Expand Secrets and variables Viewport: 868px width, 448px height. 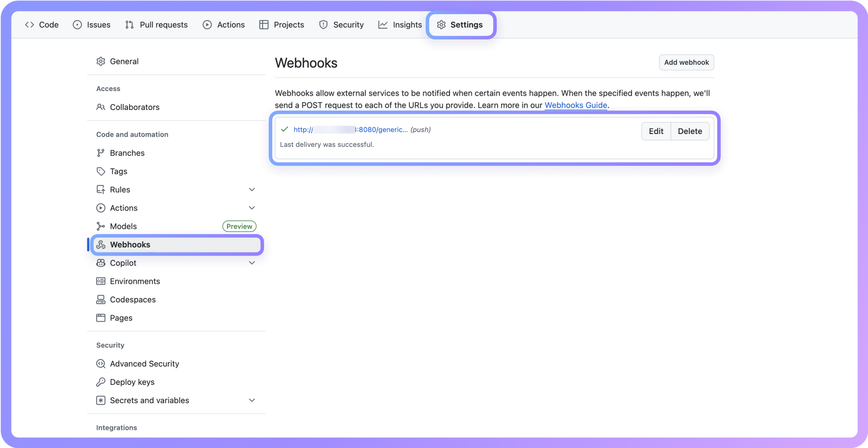(x=252, y=400)
